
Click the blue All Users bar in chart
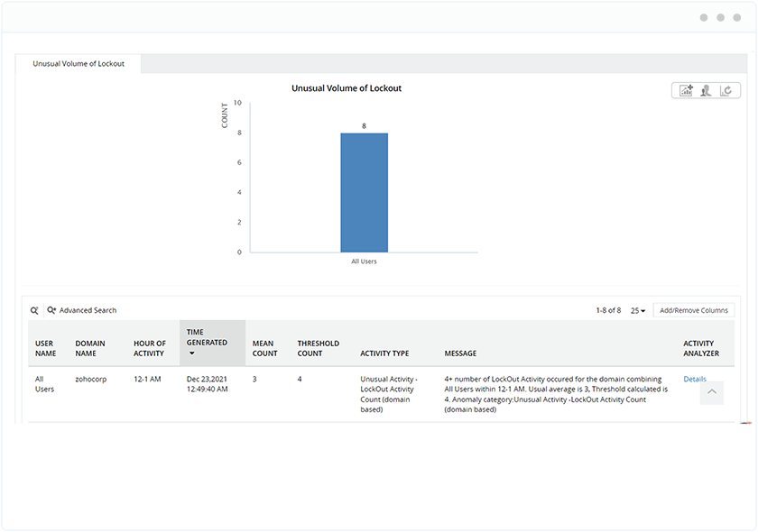coord(364,192)
